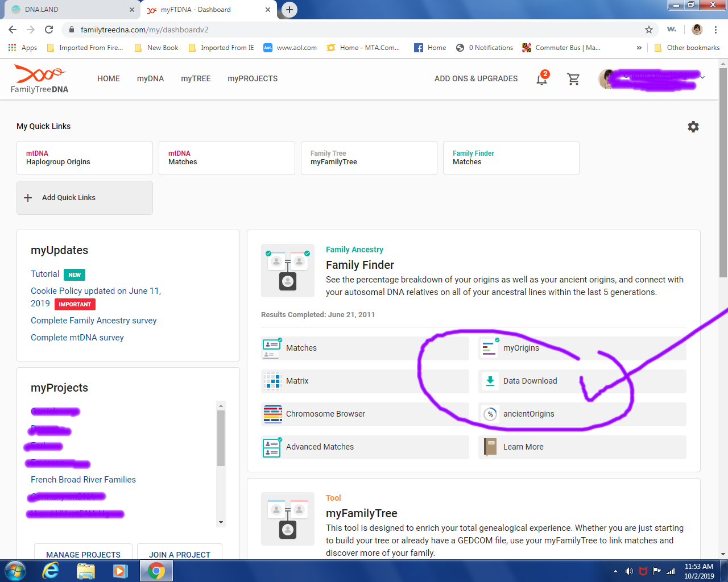Expand the hidden bookmarks chevron

pyautogui.click(x=639, y=48)
